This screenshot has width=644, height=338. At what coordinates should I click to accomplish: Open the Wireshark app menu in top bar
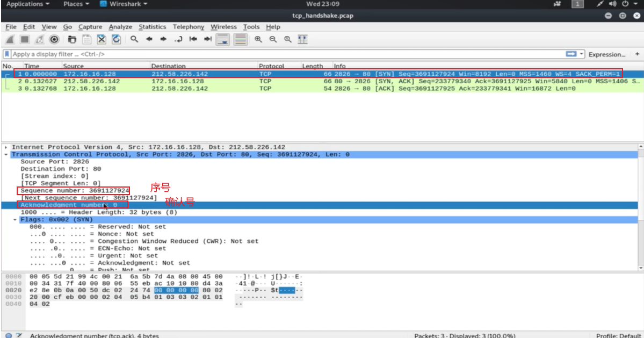pyautogui.click(x=124, y=4)
